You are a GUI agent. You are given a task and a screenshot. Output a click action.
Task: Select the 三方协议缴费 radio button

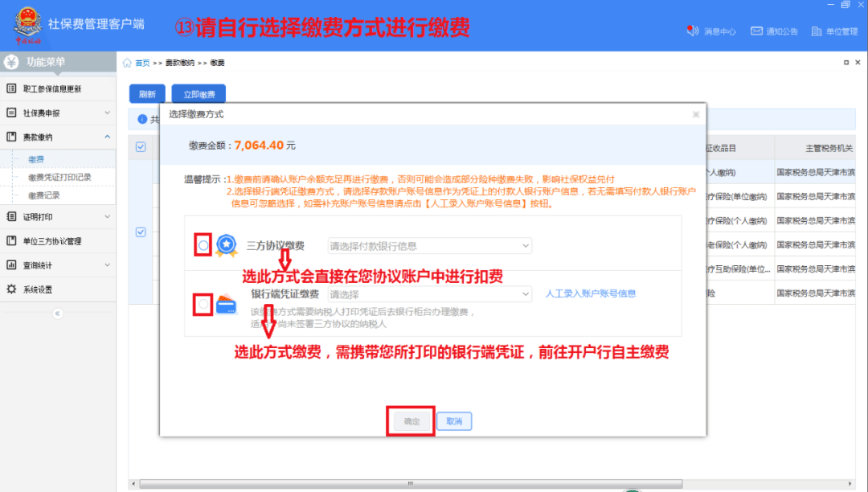point(203,245)
